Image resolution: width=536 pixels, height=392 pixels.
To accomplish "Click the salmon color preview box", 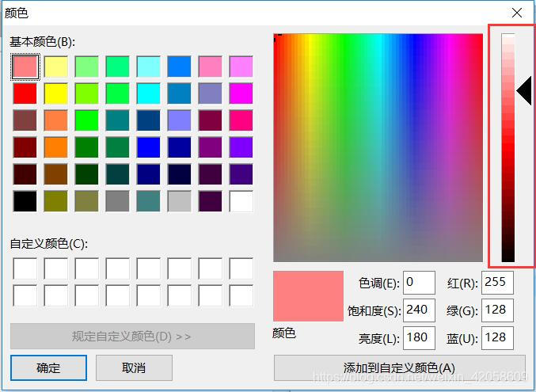I will tap(308, 296).
